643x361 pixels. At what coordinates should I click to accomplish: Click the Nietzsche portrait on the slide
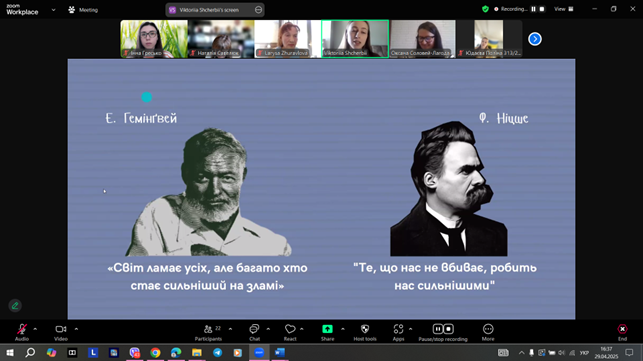click(x=449, y=189)
